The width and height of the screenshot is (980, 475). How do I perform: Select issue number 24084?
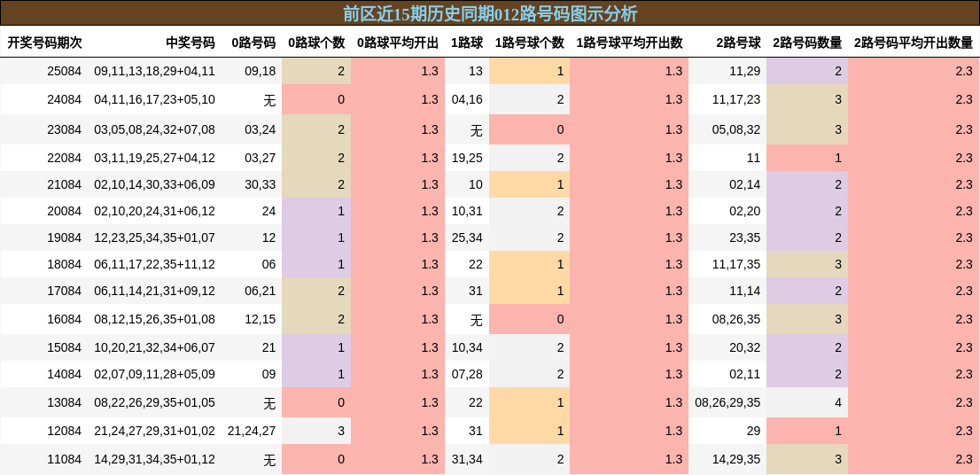[x=65, y=99]
